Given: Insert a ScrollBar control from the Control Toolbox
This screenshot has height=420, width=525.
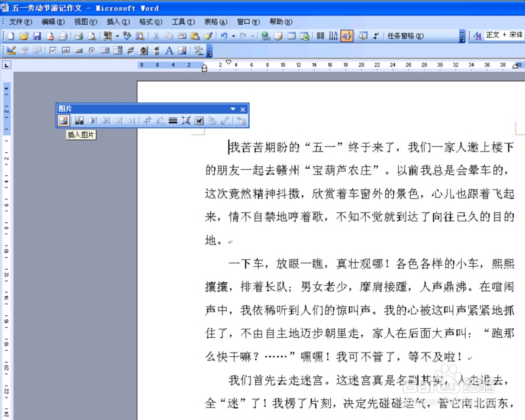Looking at the screenshot, I should [x=156, y=51].
